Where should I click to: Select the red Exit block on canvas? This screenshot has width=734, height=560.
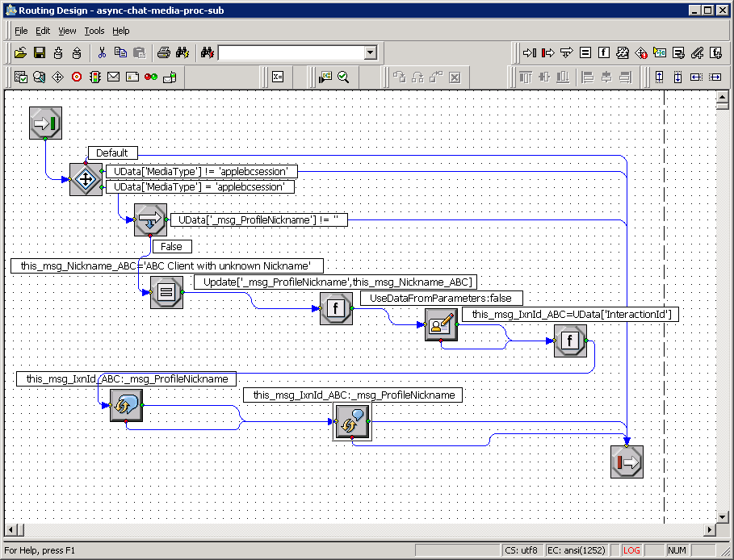point(627,462)
